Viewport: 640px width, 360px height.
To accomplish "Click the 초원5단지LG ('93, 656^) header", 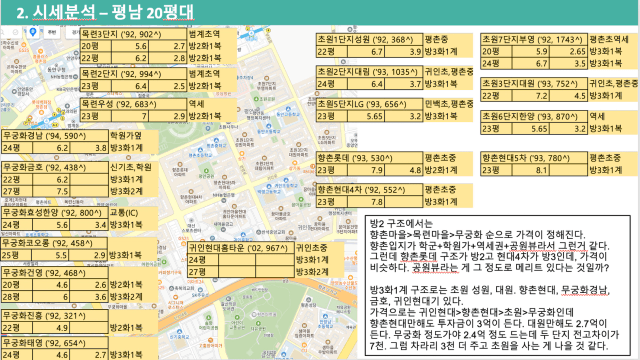I will coord(369,104).
